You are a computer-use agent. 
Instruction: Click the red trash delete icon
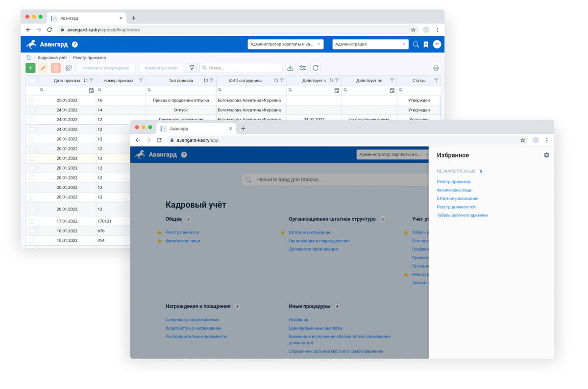(x=56, y=68)
